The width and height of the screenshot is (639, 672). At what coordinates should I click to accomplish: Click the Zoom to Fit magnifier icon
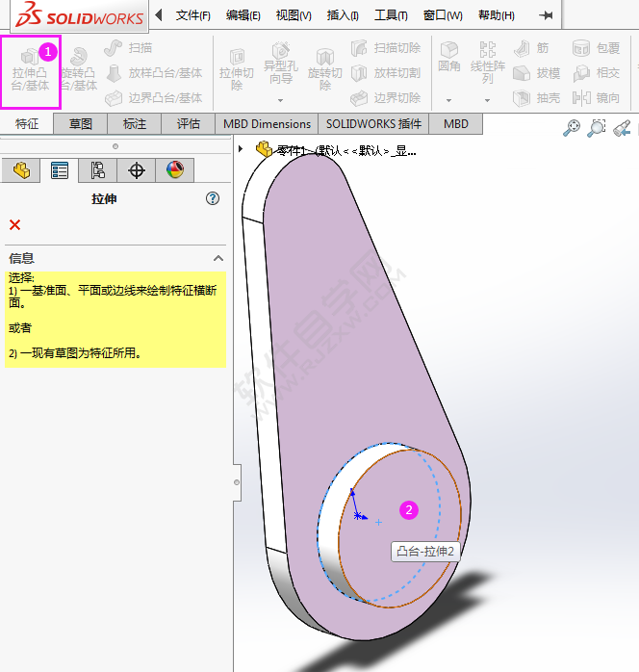[x=572, y=128]
